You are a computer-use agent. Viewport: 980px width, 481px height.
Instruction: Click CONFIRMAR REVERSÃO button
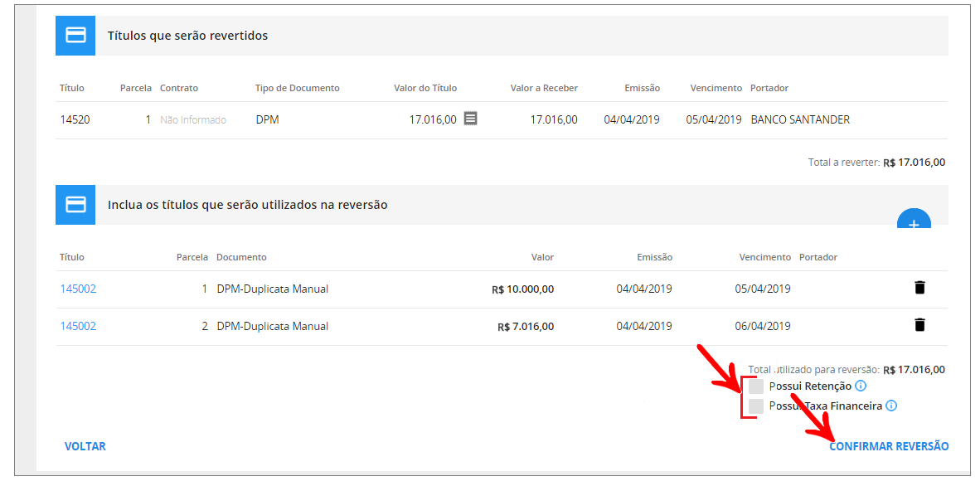pyautogui.click(x=889, y=446)
